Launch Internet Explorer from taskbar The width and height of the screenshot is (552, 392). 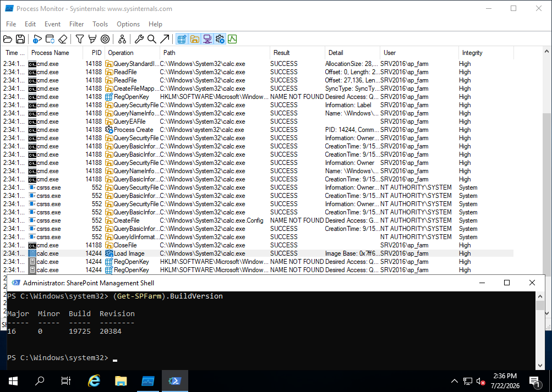coord(94,381)
